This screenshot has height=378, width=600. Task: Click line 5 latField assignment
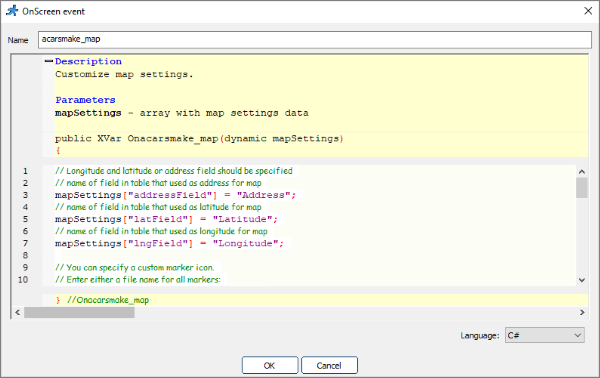[x=166, y=219]
